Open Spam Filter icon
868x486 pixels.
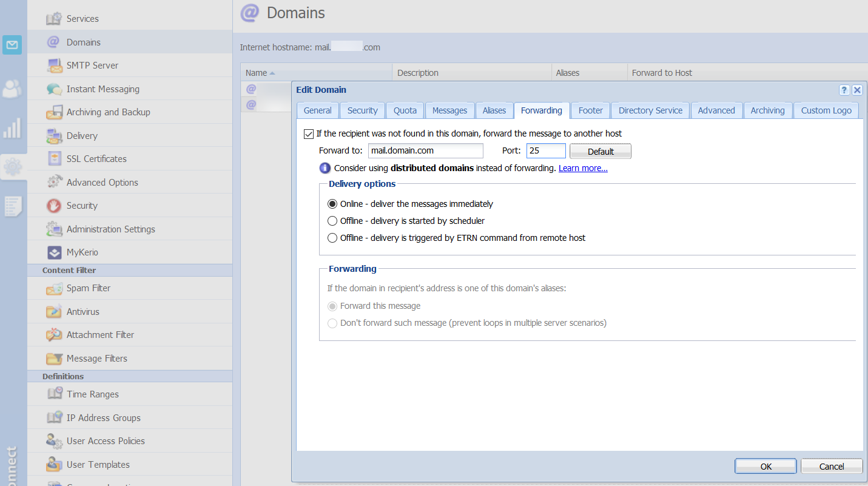click(54, 289)
